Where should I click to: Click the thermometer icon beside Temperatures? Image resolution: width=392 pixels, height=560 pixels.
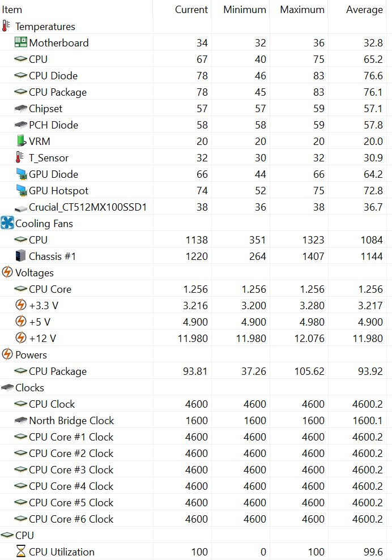(6, 27)
